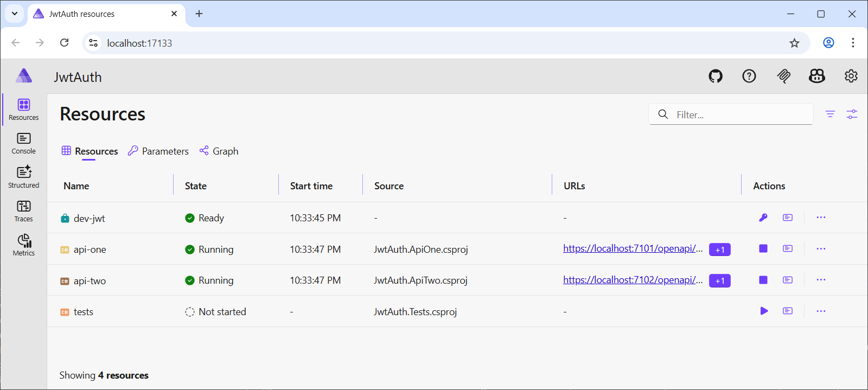
Task: Close the JwtAuth resources browser tab
Action: tap(174, 14)
